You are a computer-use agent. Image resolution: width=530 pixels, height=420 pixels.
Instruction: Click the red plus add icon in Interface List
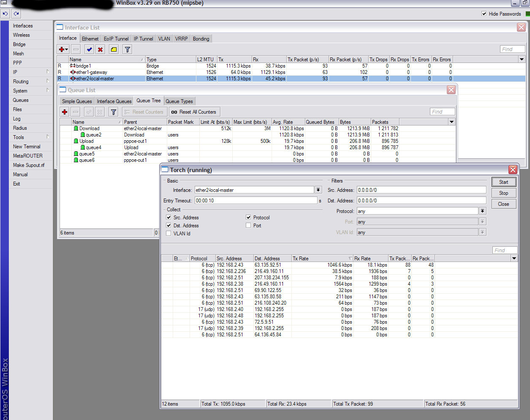click(63, 49)
